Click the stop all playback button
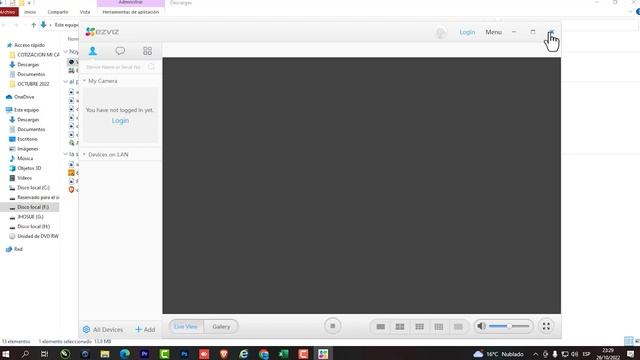Screen dimensions: 640x360 point(333,326)
